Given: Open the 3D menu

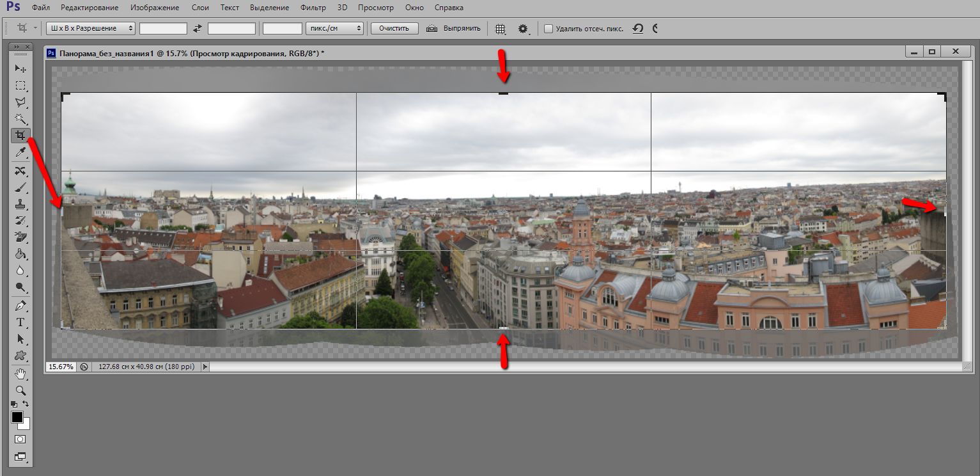Looking at the screenshot, I should pos(343,8).
